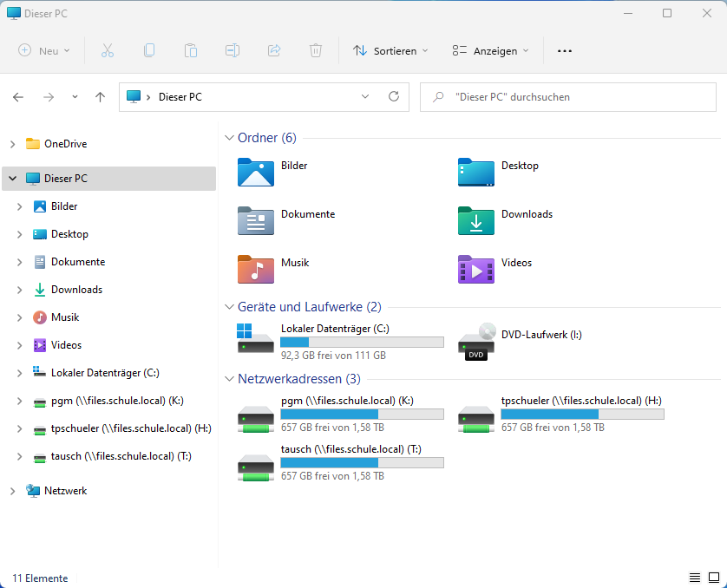The width and height of the screenshot is (727, 588).
Task: Select the Dokumente folder icon in main pane
Action: pos(255,221)
